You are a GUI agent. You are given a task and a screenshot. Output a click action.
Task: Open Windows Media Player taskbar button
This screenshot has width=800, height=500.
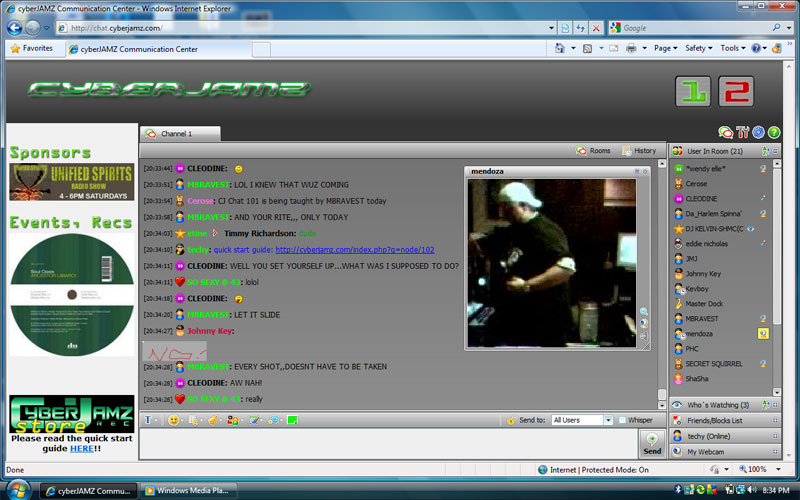[x=188, y=491]
